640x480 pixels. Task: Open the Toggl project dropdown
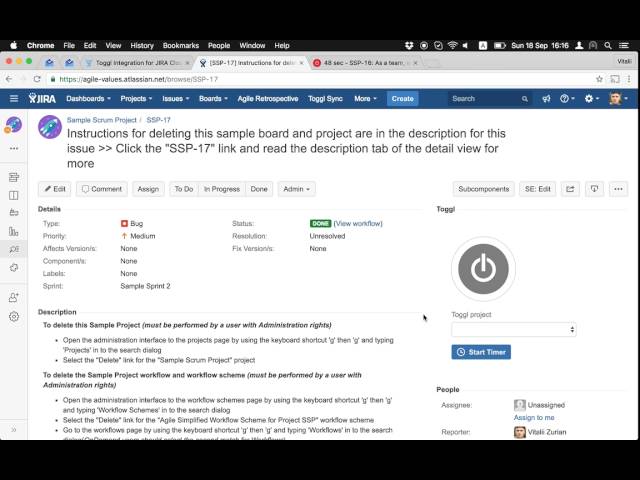click(514, 329)
